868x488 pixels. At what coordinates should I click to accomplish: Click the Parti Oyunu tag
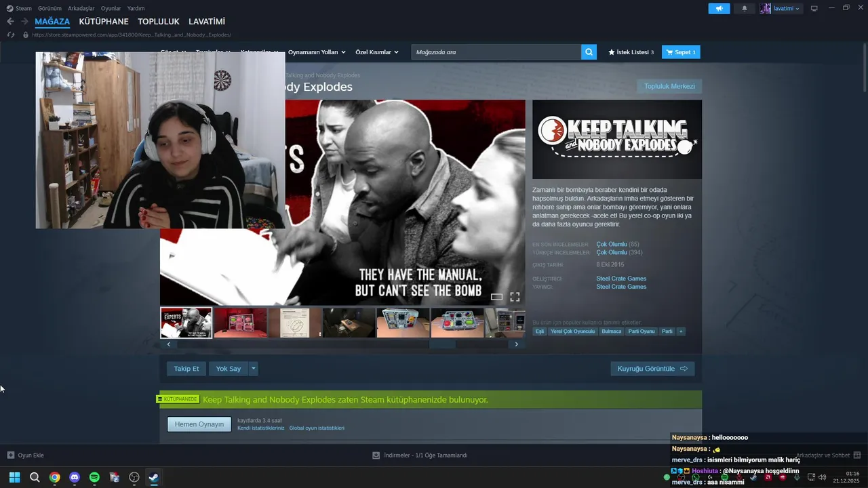pyautogui.click(x=641, y=331)
